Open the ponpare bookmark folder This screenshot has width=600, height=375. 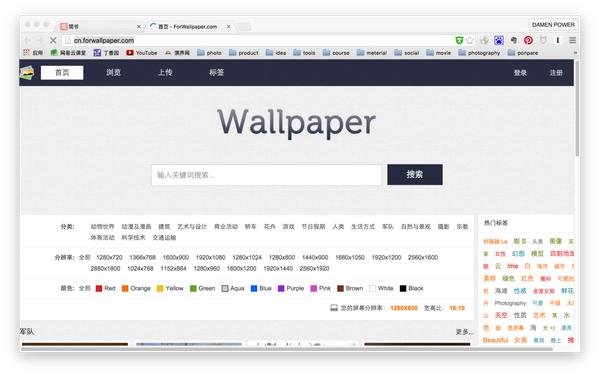523,53
